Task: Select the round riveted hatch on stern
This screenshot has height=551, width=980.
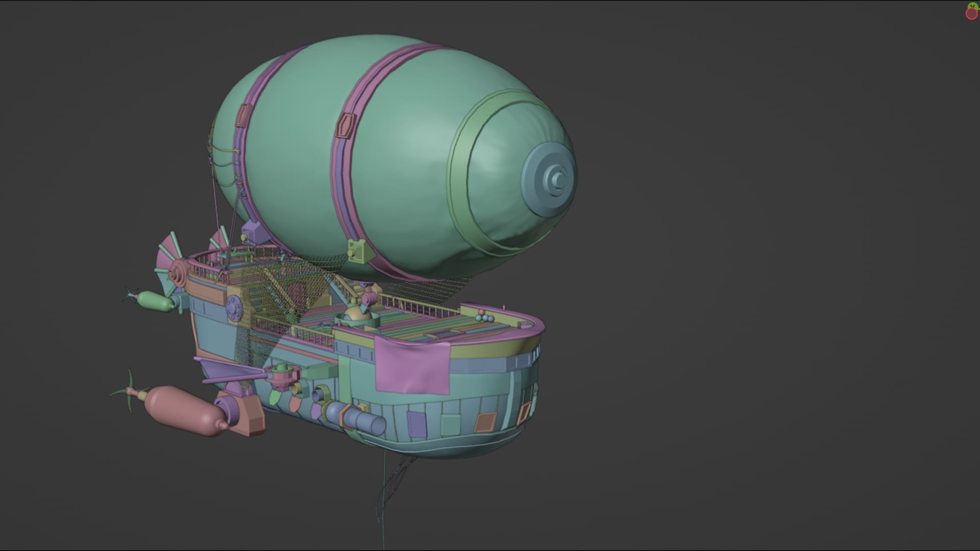Action: pyautogui.click(x=234, y=308)
